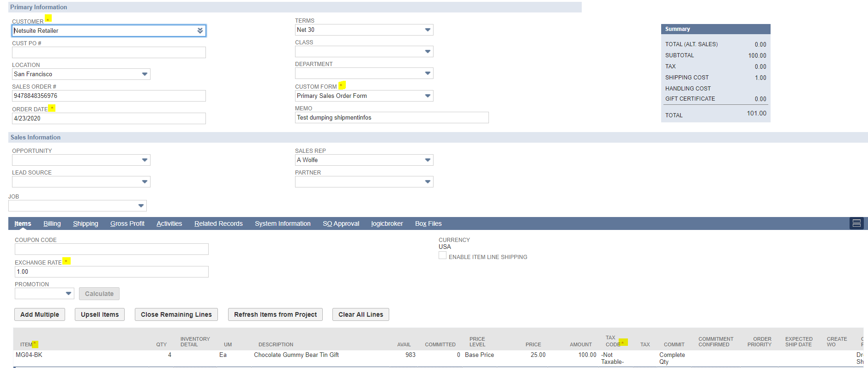Open the Department dropdown arrow

[x=428, y=73]
